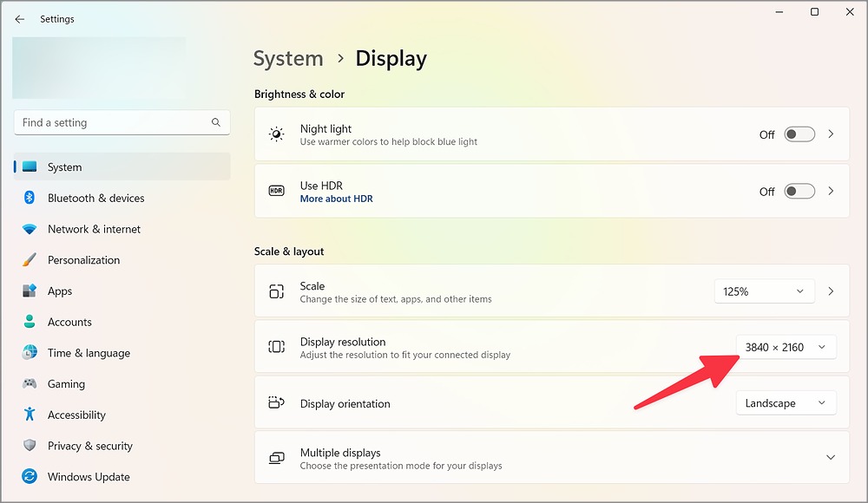The width and height of the screenshot is (868, 503).
Task: Click the Network wifi icon in sidebar
Action: pyautogui.click(x=30, y=229)
